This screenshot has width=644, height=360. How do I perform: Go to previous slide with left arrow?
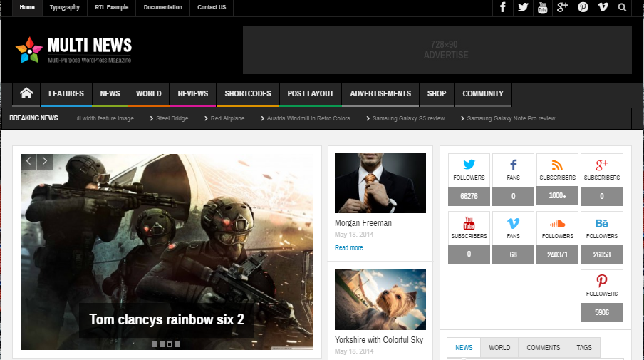point(28,162)
